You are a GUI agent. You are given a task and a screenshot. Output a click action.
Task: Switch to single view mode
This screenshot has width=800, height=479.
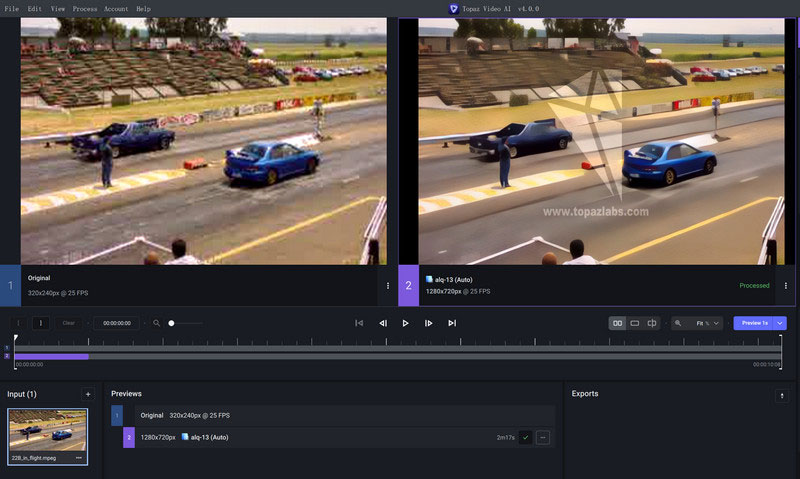click(x=635, y=323)
